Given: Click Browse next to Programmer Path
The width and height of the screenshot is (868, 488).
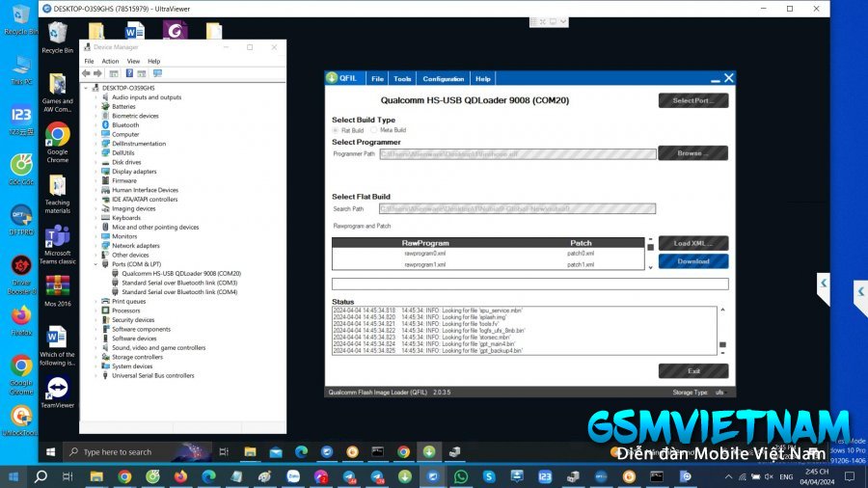Looking at the screenshot, I should [x=693, y=153].
